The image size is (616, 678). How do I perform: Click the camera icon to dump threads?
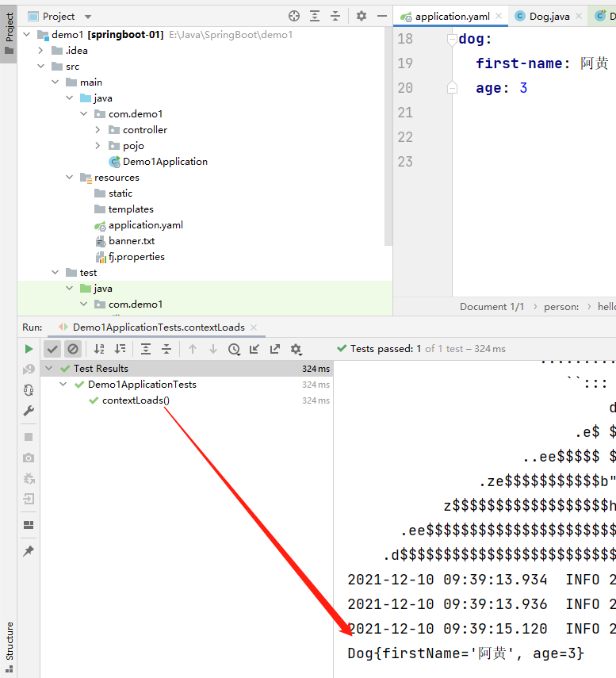(x=29, y=458)
